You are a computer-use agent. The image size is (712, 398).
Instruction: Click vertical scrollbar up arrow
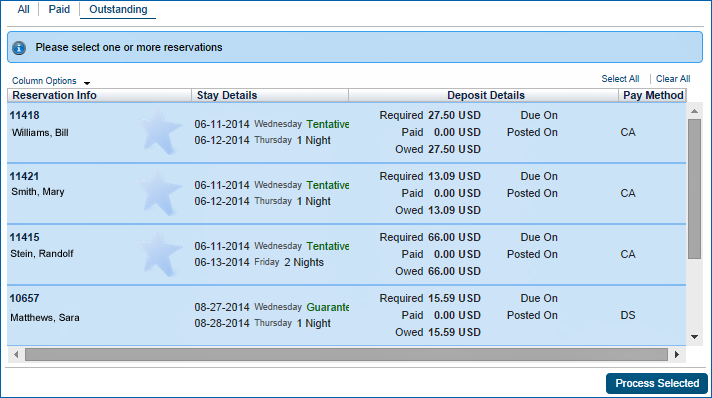694,111
